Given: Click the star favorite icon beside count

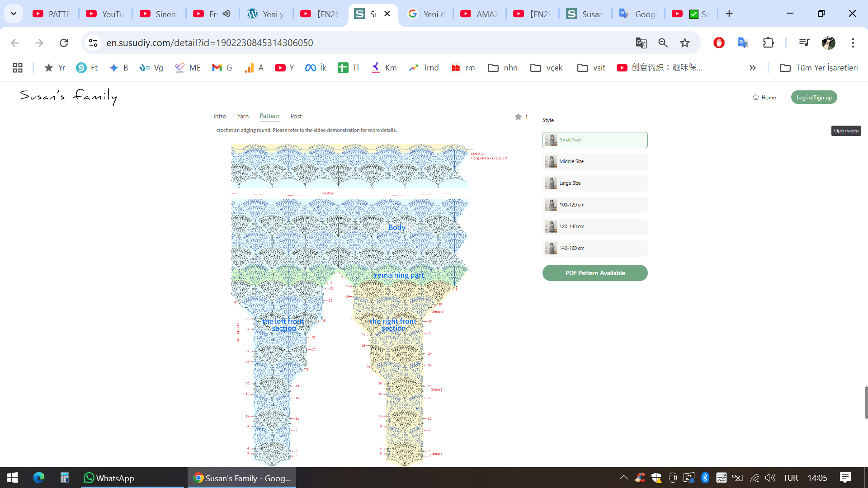Looking at the screenshot, I should coord(518,117).
